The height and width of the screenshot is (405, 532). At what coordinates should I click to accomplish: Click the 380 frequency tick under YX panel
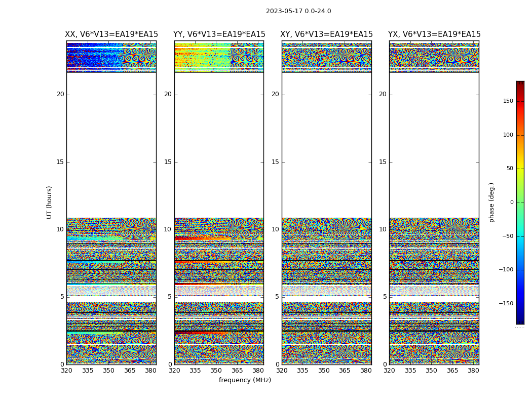pos(473,371)
